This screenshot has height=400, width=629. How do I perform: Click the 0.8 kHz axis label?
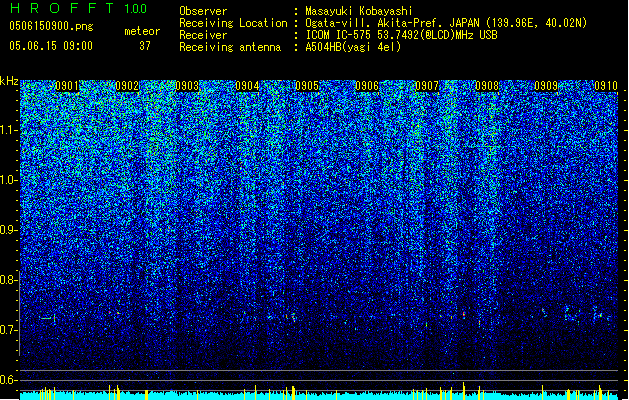[x=7, y=280]
